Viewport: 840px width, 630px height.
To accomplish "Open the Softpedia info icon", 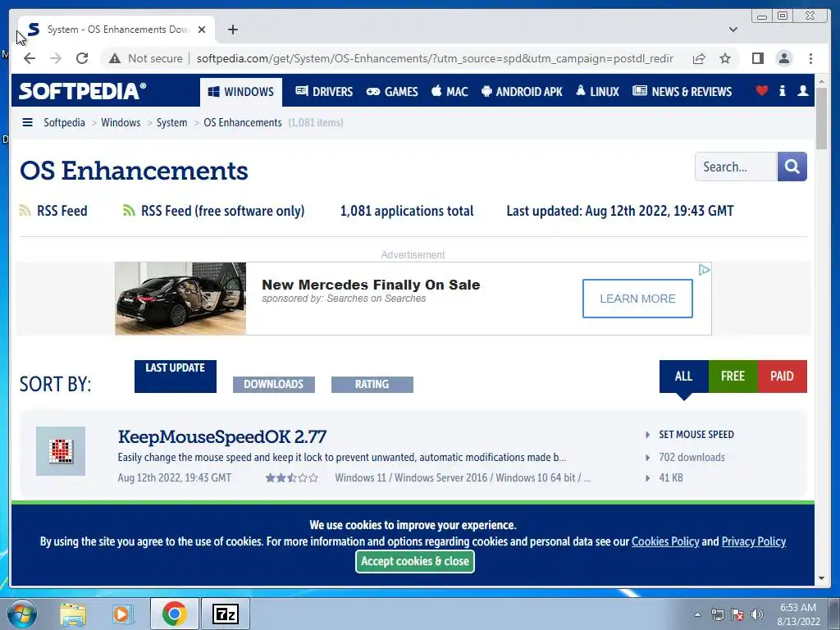I will [782, 90].
